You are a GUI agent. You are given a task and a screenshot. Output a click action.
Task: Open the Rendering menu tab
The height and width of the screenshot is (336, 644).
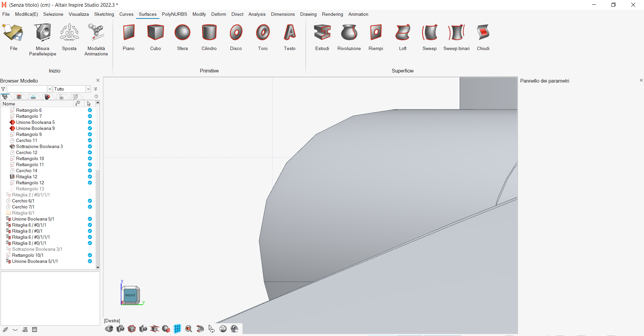[332, 14]
